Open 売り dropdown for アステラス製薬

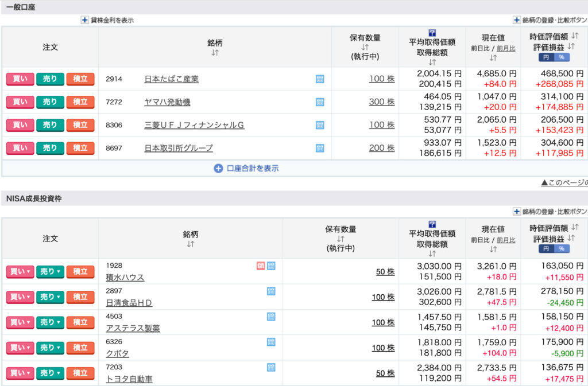point(50,322)
